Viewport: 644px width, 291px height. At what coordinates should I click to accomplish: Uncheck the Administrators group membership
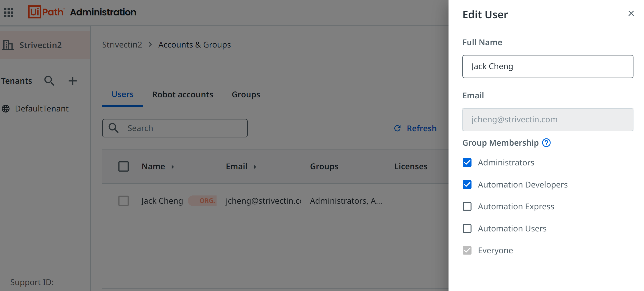pos(467,162)
